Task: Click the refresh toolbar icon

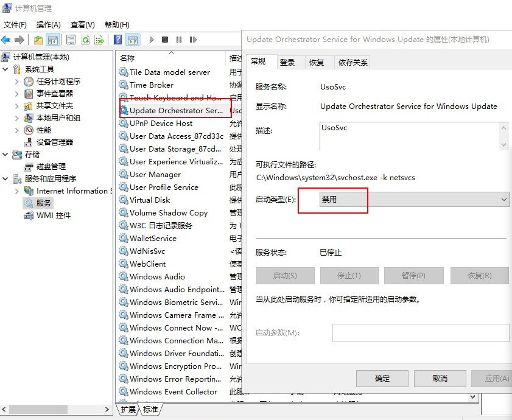Action: (x=85, y=40)
